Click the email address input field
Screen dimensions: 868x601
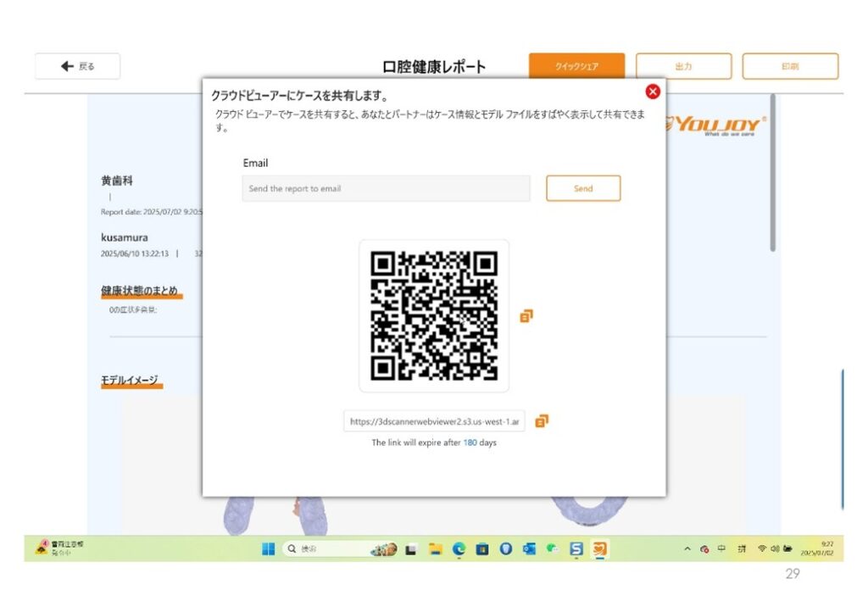click(x=386, y=188)
